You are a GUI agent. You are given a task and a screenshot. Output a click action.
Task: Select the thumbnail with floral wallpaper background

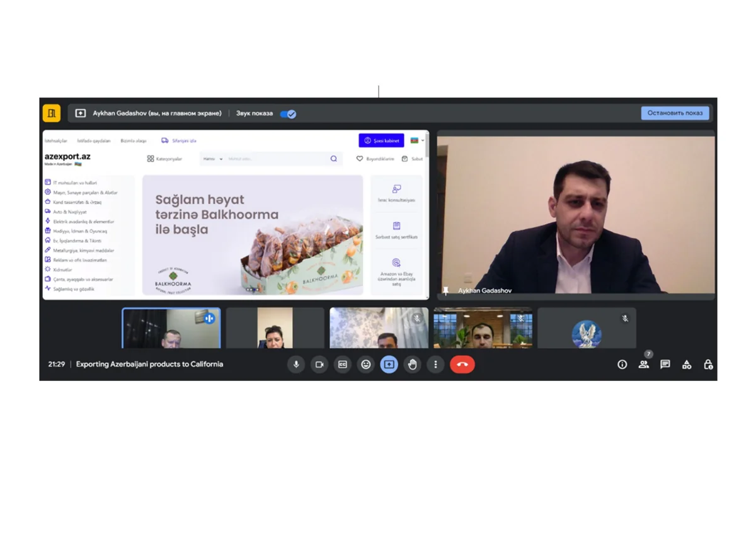click(379, 328)
